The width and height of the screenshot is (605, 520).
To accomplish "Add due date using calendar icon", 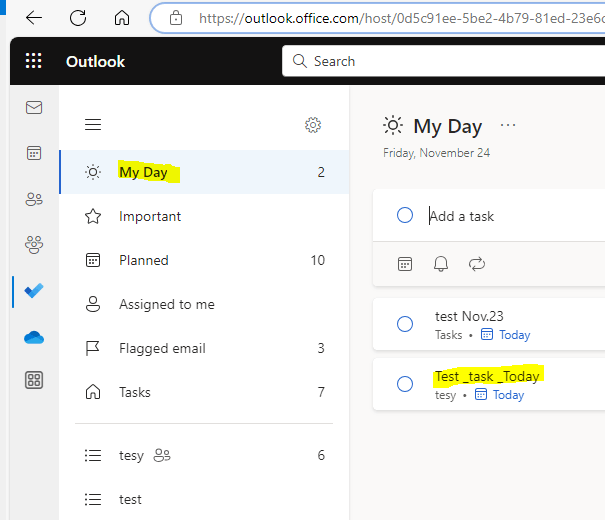I will pyautogui.click(x=405, y=264).
